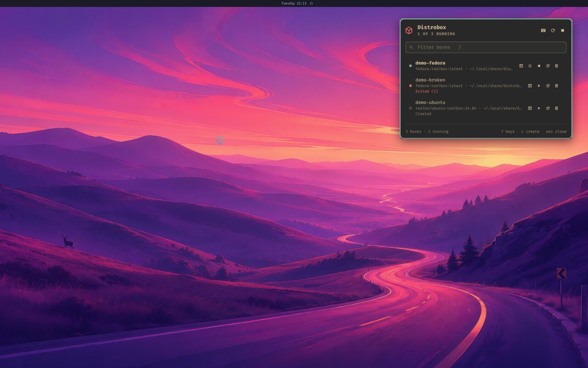
Task: Select the demo-fedora box name
Action: click(430, 63)
